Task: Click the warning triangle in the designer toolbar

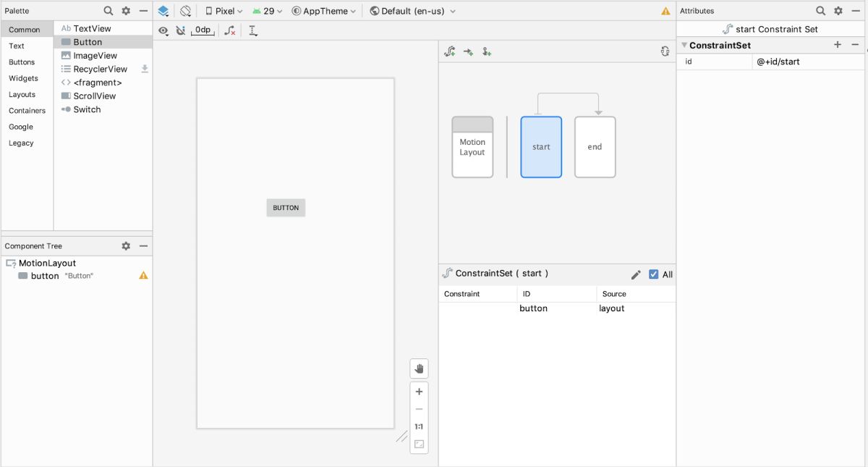Action: coord(665,12)
